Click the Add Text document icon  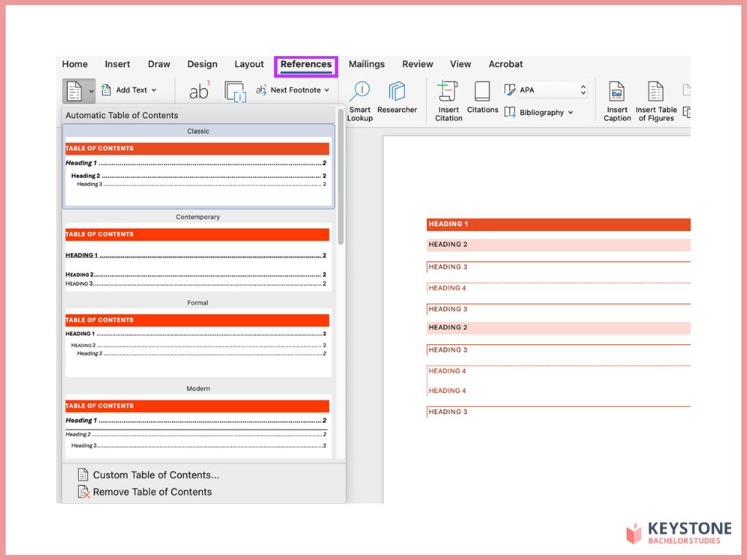(x=107, y=90)
